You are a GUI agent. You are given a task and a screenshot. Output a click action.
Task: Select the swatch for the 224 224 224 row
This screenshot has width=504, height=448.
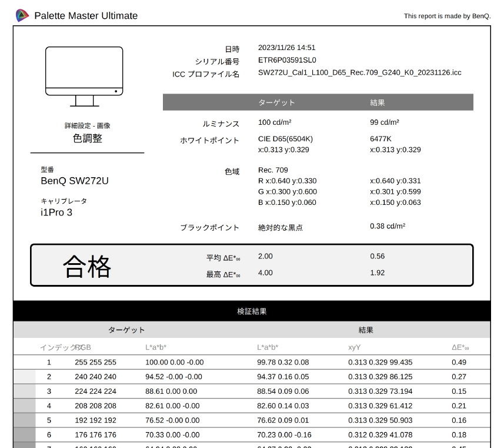[25, 391]
